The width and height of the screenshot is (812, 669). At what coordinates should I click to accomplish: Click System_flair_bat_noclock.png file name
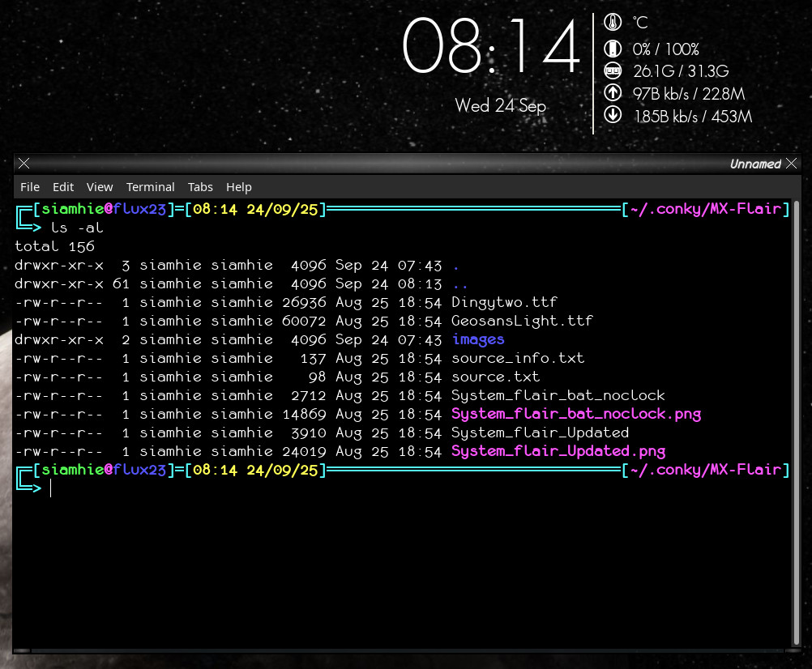[x=576, y=414]
